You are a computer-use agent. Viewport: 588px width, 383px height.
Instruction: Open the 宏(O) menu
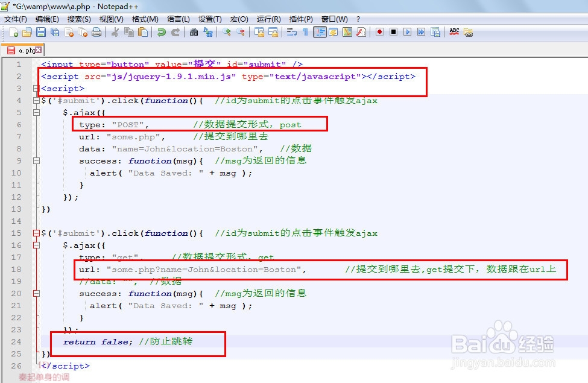click(239, 19)
